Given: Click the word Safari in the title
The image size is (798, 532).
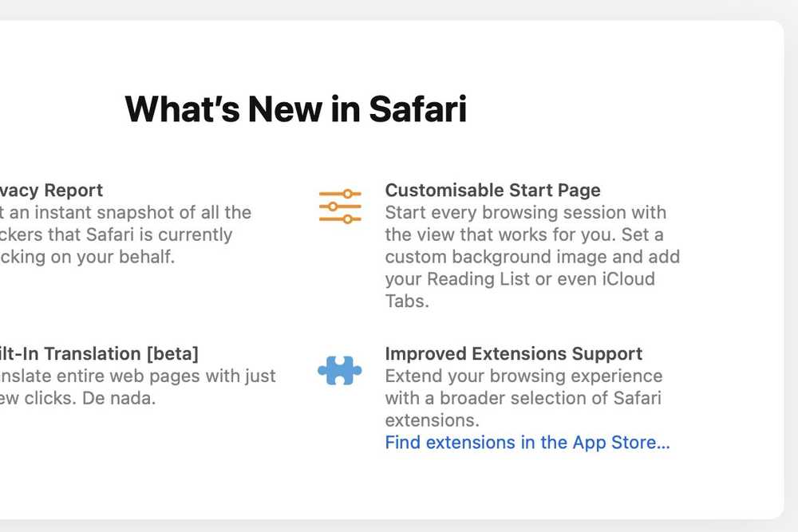Looking at the screenshot, I should point(417,108).
